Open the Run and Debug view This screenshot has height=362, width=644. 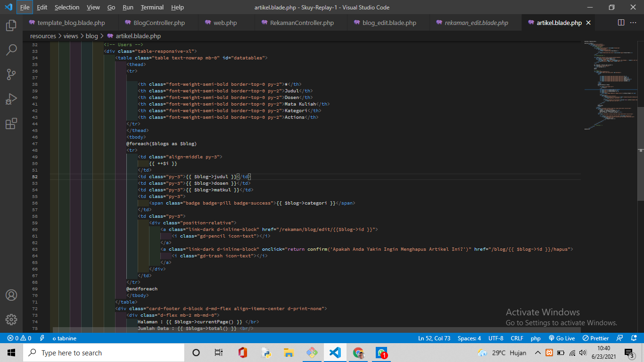[11, 99]
